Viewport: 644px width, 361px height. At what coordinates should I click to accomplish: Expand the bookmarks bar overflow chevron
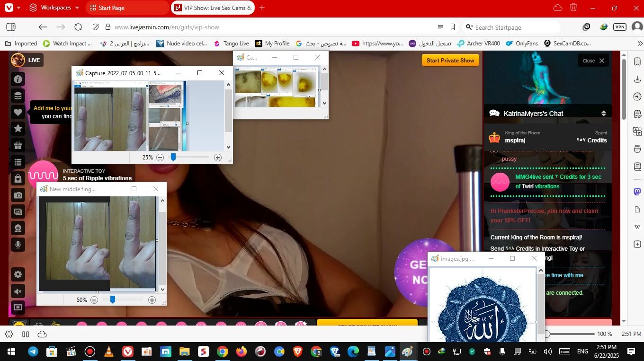[639, 44]
